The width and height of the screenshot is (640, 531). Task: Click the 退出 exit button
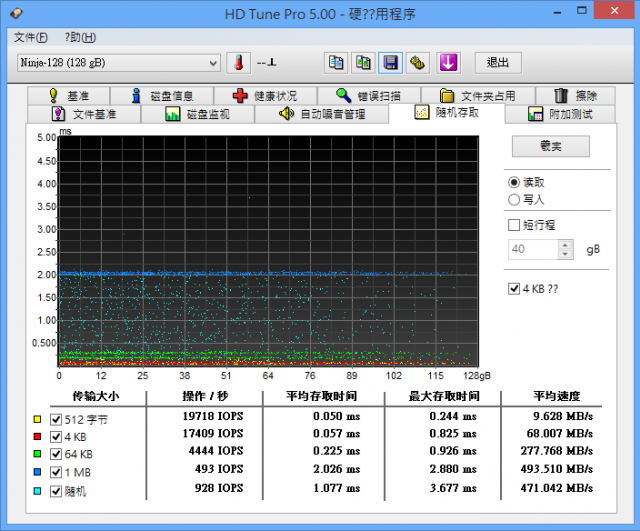498,63
